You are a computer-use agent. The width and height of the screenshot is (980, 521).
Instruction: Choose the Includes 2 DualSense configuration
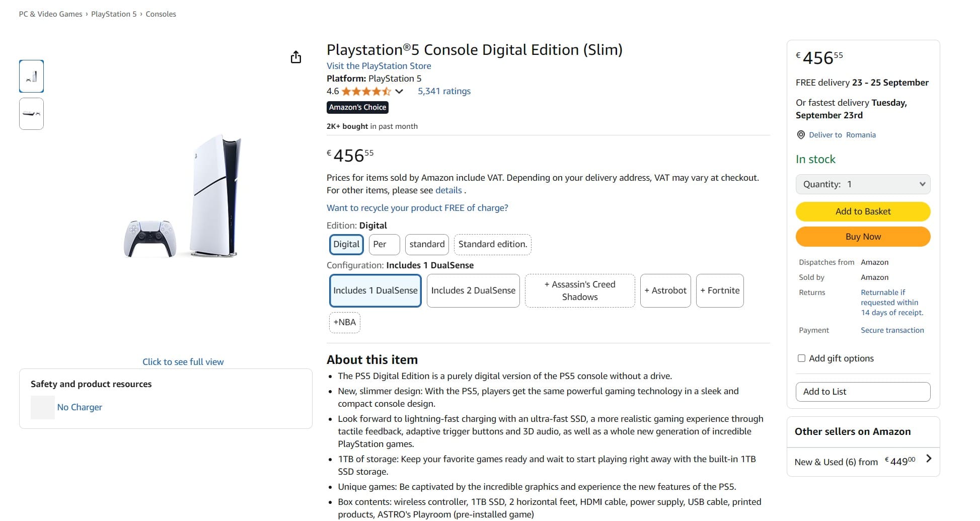point(473,290)
